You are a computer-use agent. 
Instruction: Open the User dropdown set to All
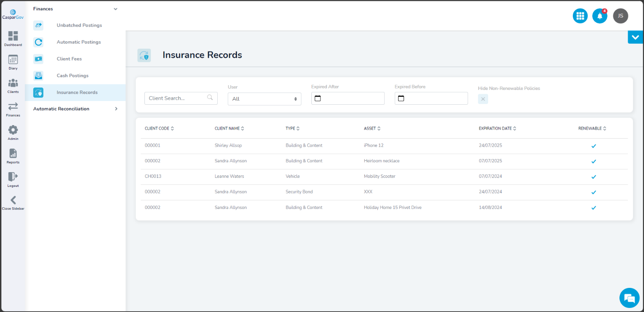point(264,99)
